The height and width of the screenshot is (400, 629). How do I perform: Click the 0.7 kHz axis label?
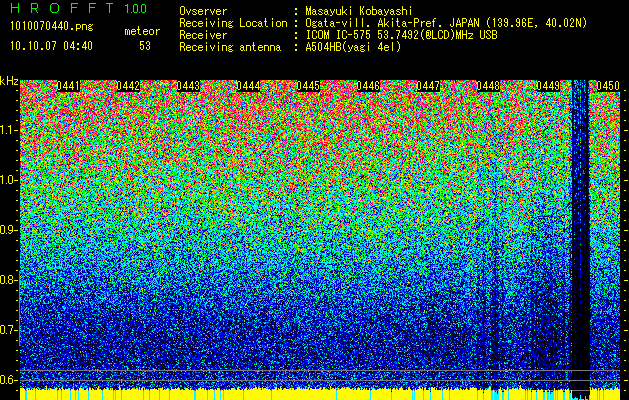point(9,330)
